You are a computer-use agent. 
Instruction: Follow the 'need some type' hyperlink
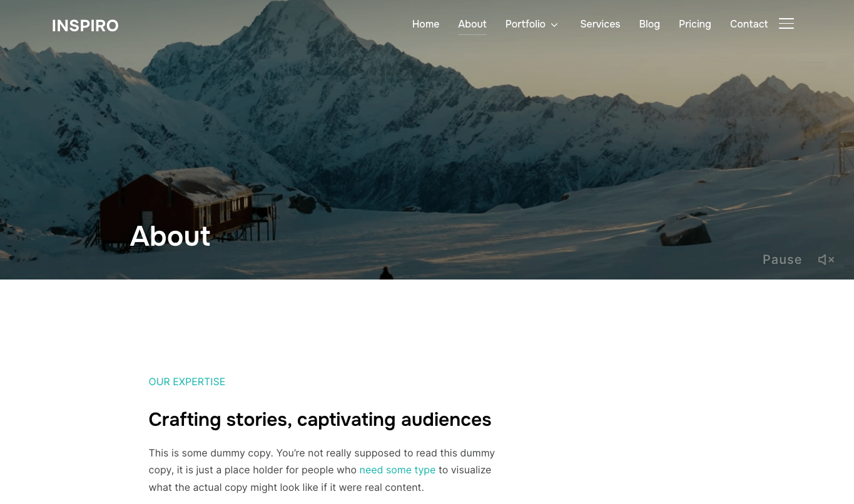pos(397,470)
